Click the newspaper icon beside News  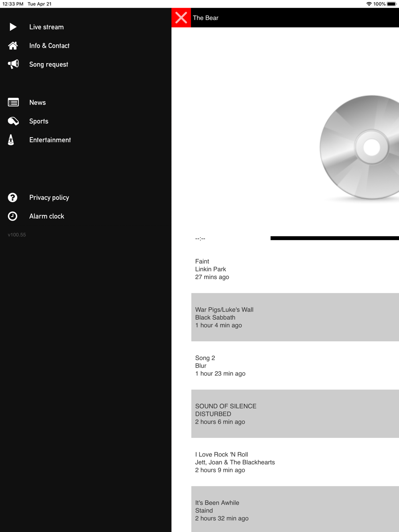(x=13, y=102)
